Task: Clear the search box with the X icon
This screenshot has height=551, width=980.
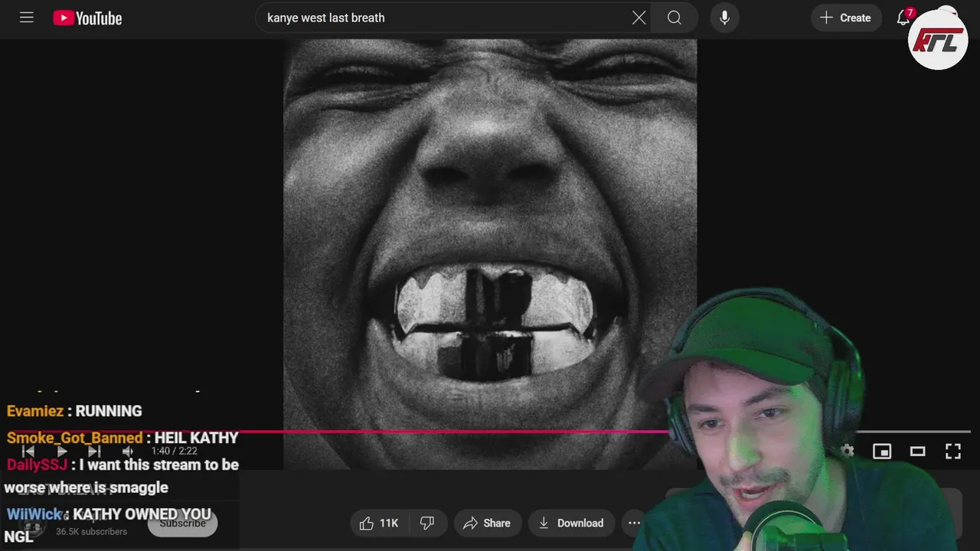Action: pyautogui.click(x=639, y=18)
